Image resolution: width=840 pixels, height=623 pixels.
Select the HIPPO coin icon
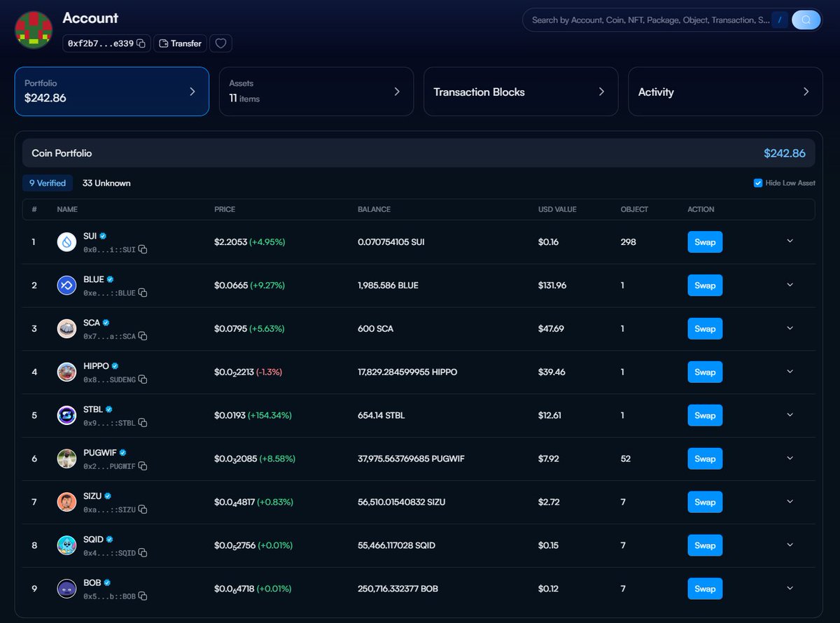[x=66, y=372]
